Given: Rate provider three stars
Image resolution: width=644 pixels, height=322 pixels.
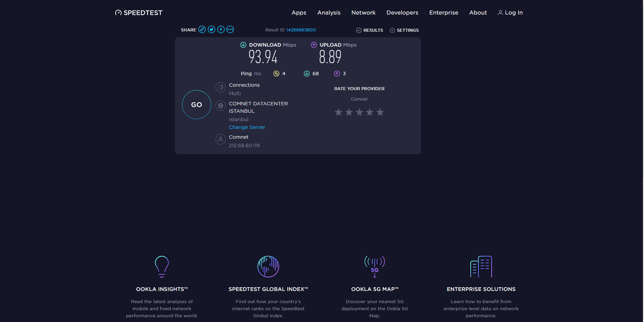Looking at the screenshot, I should pos(360,112).
